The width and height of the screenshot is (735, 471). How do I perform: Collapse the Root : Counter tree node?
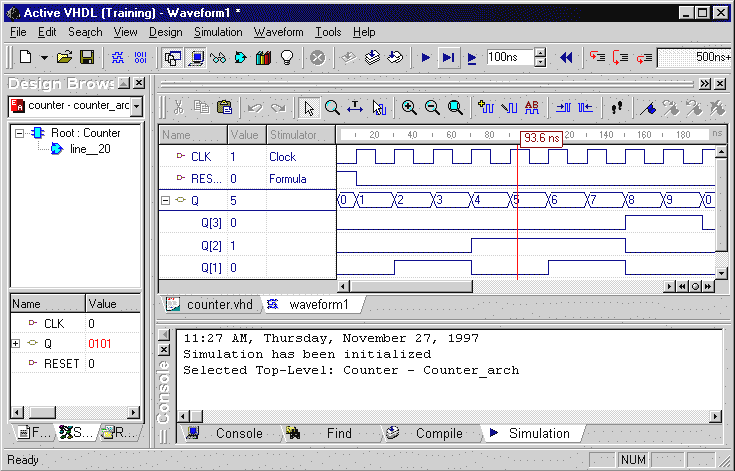[21, 133]
